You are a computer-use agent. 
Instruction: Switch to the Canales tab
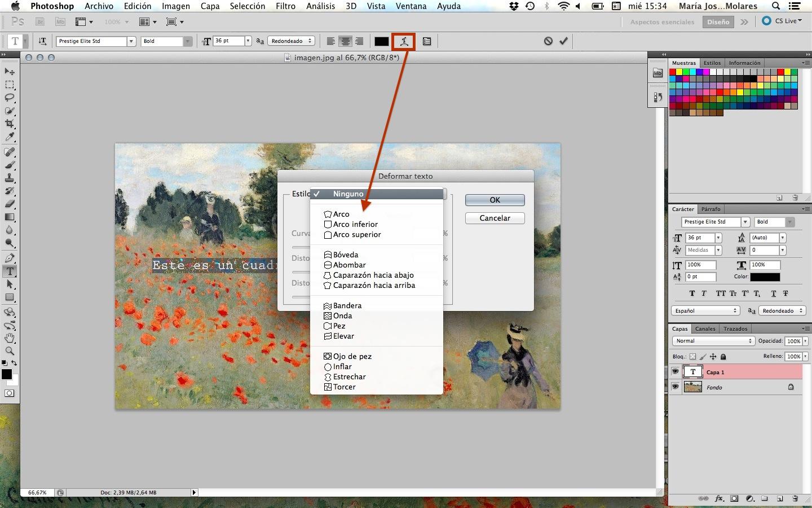coord(705,329)
